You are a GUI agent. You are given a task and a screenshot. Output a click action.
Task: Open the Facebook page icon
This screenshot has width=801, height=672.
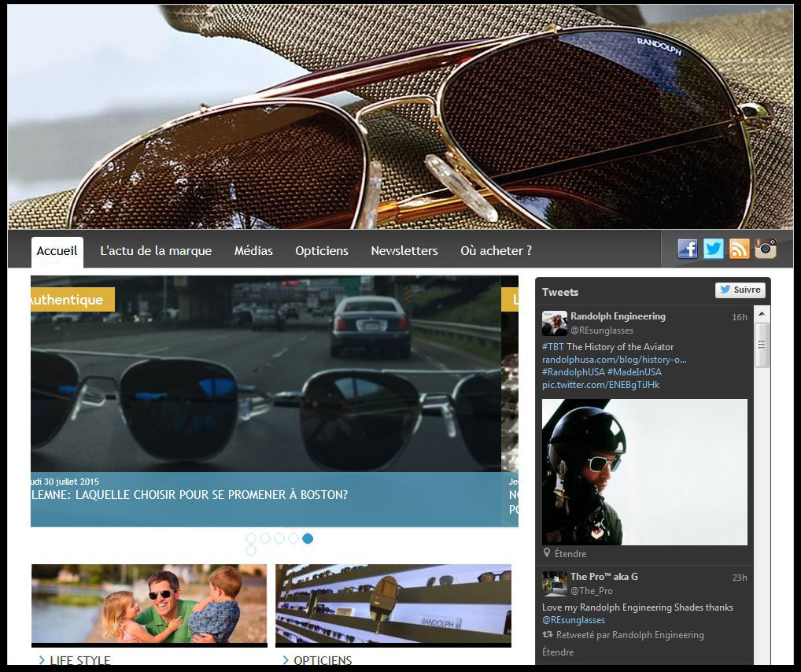[x=688, y=249]
